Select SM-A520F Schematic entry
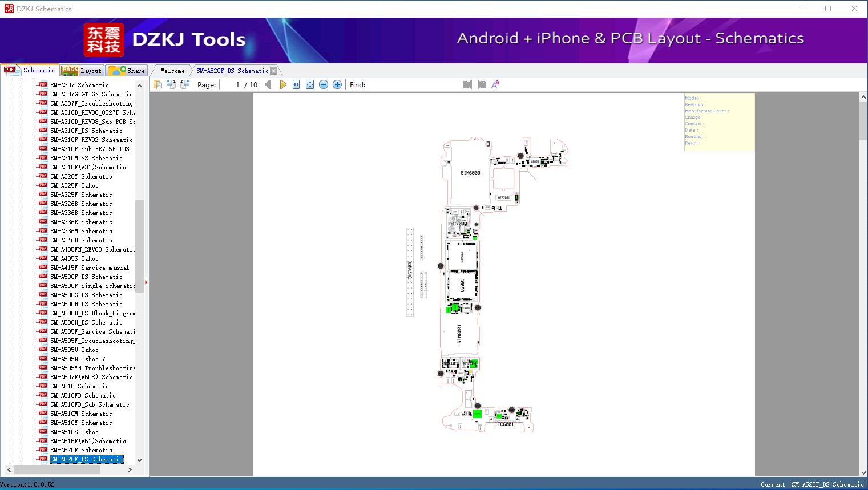Screen dimensions: 868x490 click(81, 450)
